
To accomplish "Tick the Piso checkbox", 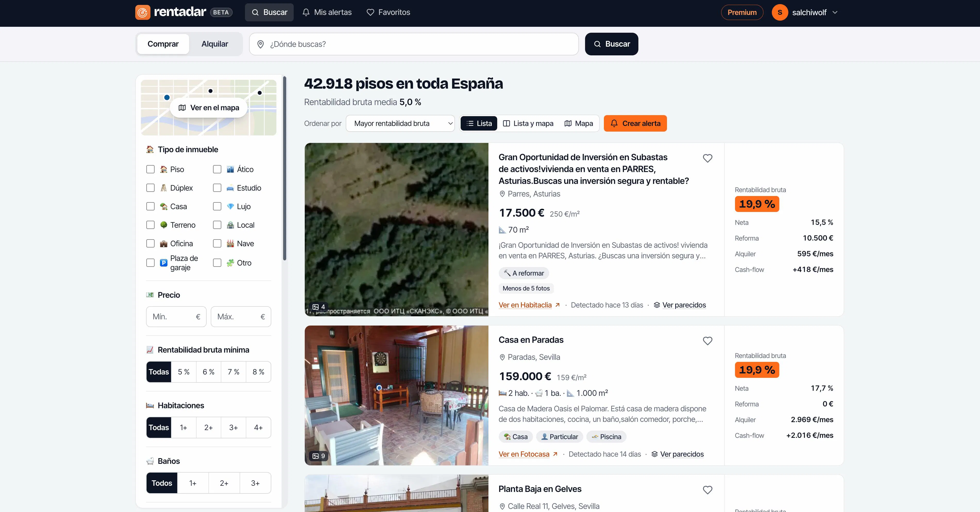I will [151, 169].
